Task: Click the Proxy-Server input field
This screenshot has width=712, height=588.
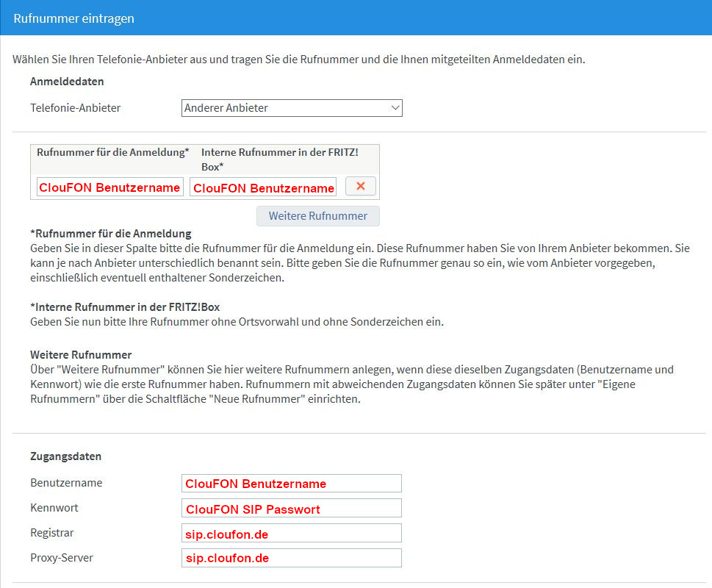Action: coord(292,558)
